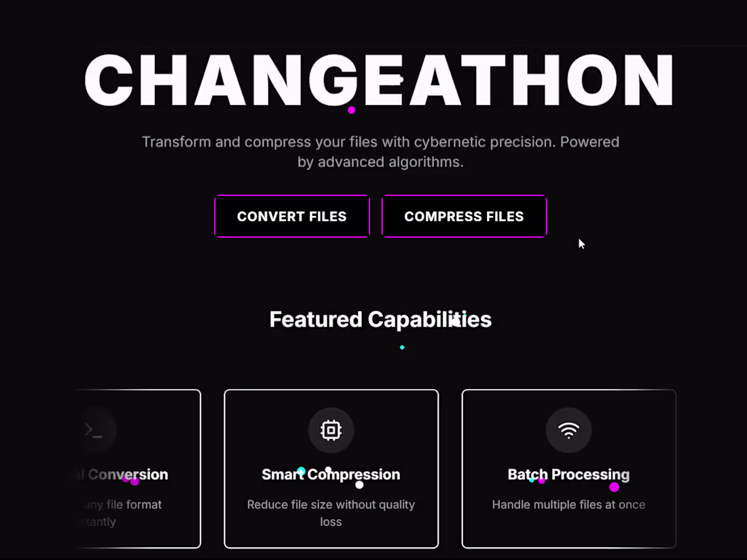Click the terminal prompt icon in Conversion card
This screenshot has height=560, width=747.
pyautogui.click(x=94, y=430)
